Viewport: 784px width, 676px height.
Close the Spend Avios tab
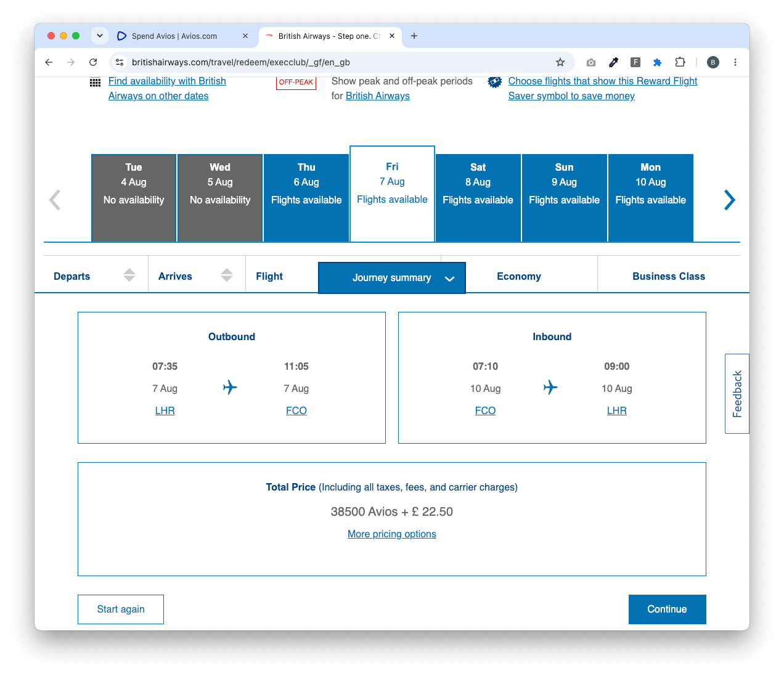245,36
